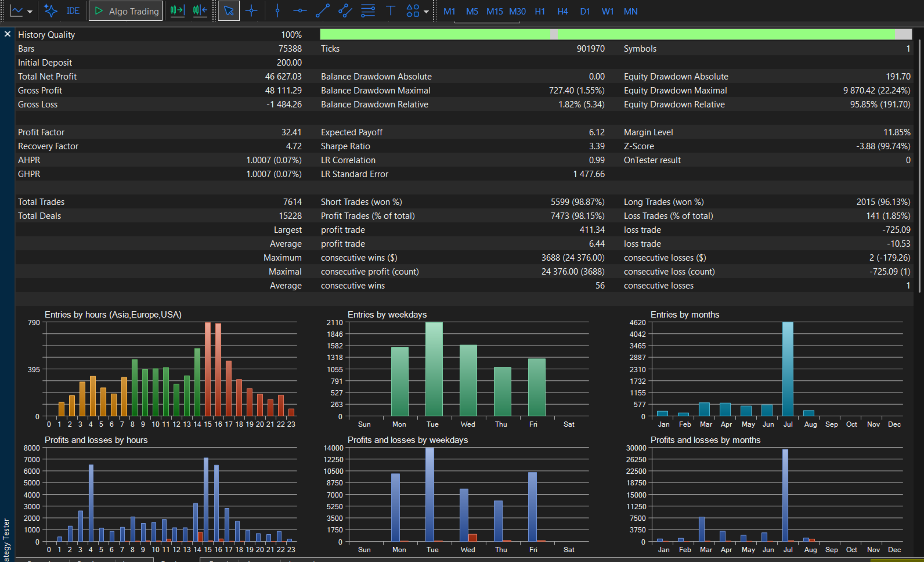Select the equidistant channel tool
924x562 pixels.
click(345, 11)
